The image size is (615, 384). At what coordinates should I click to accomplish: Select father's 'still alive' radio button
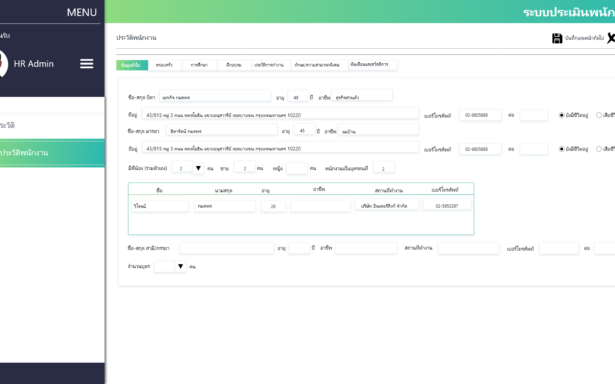click(x=561, y=115)
